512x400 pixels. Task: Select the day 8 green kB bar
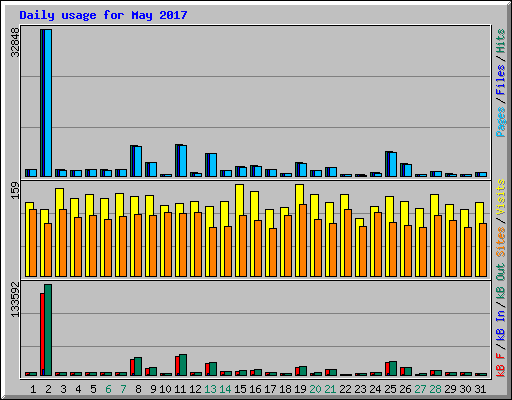point(138,366)
